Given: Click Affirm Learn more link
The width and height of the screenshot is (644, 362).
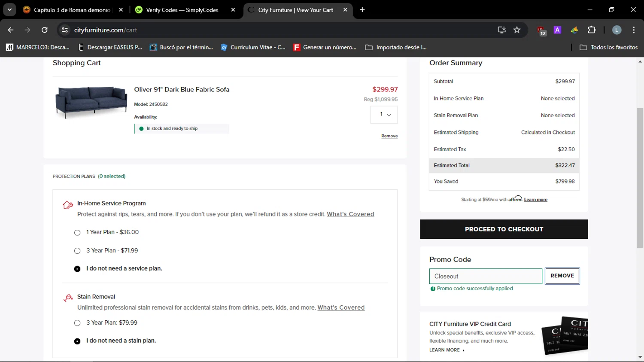Looking at the screenshot, I should tap(535, 200).
